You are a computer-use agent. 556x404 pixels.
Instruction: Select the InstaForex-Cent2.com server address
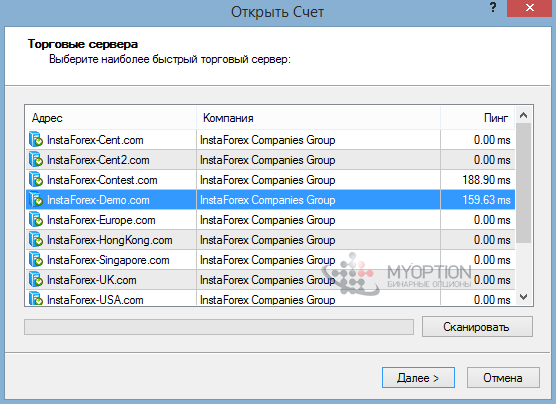tap(98, 160)
